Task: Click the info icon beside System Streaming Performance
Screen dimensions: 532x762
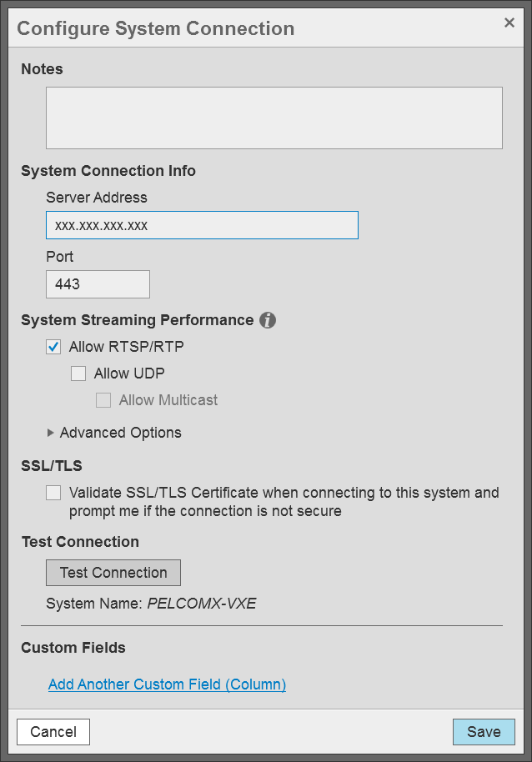Action: 267,320
